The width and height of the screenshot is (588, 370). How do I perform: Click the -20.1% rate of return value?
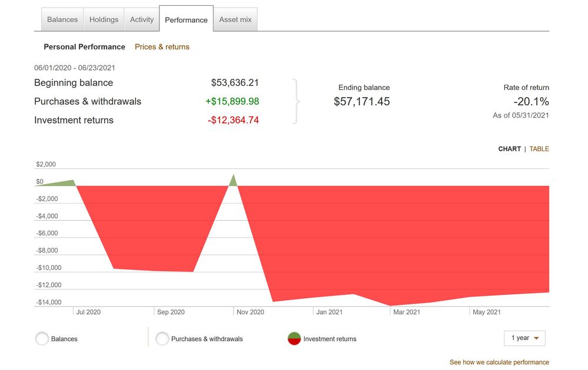(x=531, y=101)
